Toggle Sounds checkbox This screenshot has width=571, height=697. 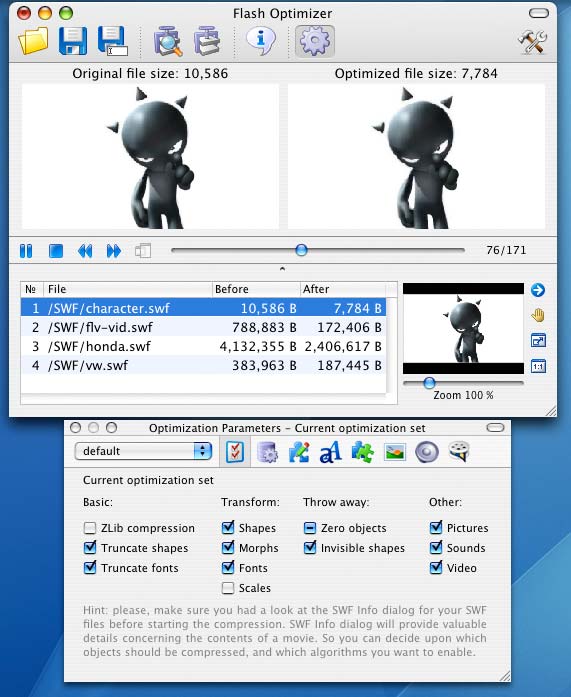click(436, 548)
